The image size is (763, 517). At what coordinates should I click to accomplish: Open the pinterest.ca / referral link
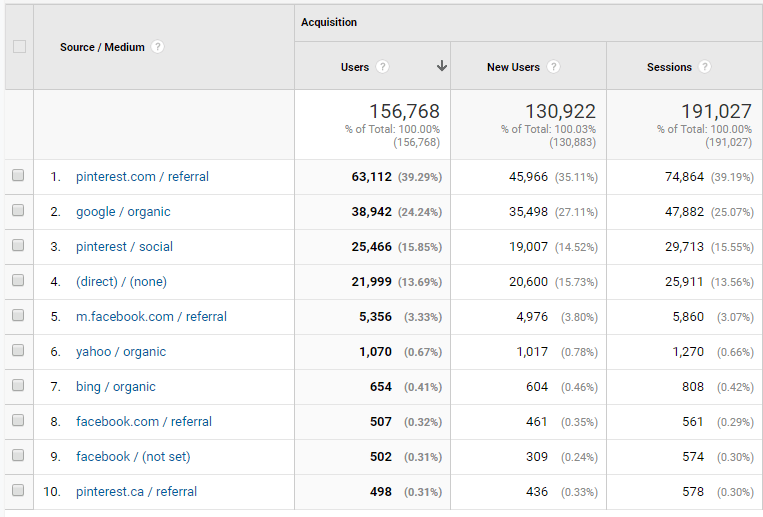tap(136, 492)
